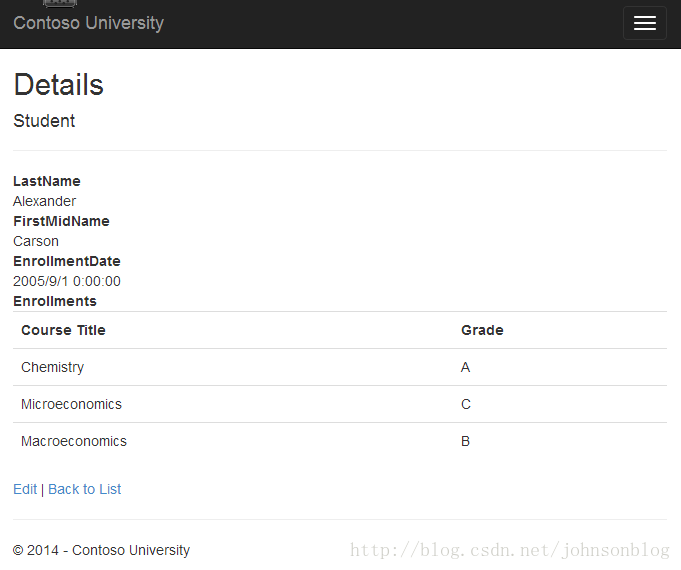Click the EnrollmentDate value 2005/9/1
681x570 pixels.
(x=67, y=281)
